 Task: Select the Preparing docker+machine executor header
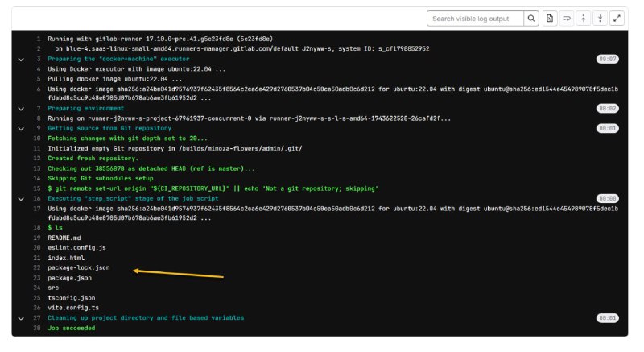[x=118, y=59]
